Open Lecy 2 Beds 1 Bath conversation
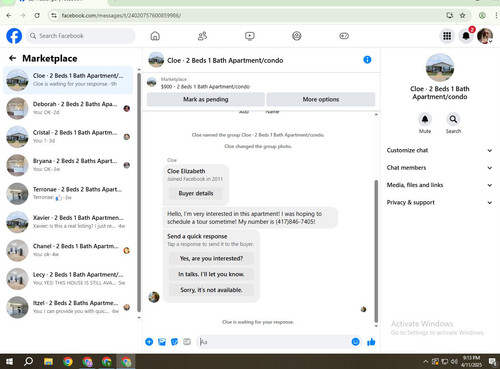Image resolution: width=500 pixels, height=369 pixels. pos(68,279)
